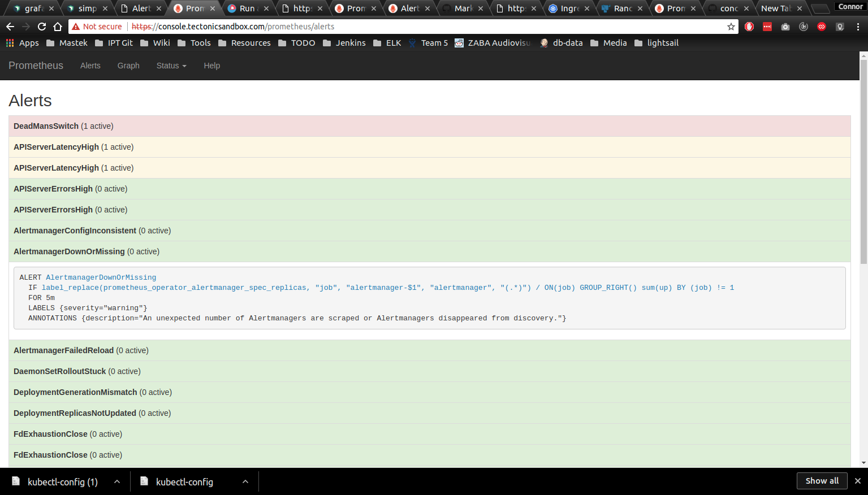The height and width of the screenshot is (495, 868).
Task: Open the Tools bookmark folder
Action: tap(194, 43)
